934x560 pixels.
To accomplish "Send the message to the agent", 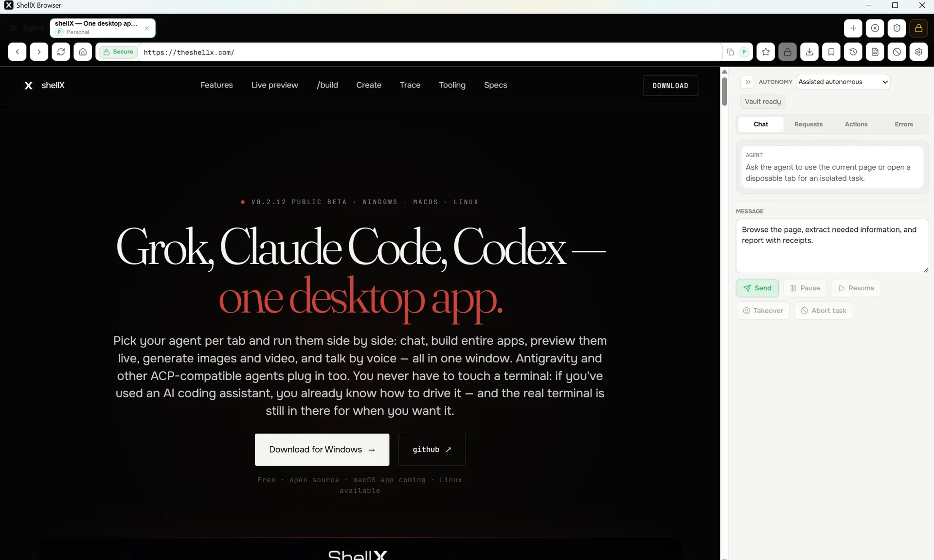I will coord(757,288).
